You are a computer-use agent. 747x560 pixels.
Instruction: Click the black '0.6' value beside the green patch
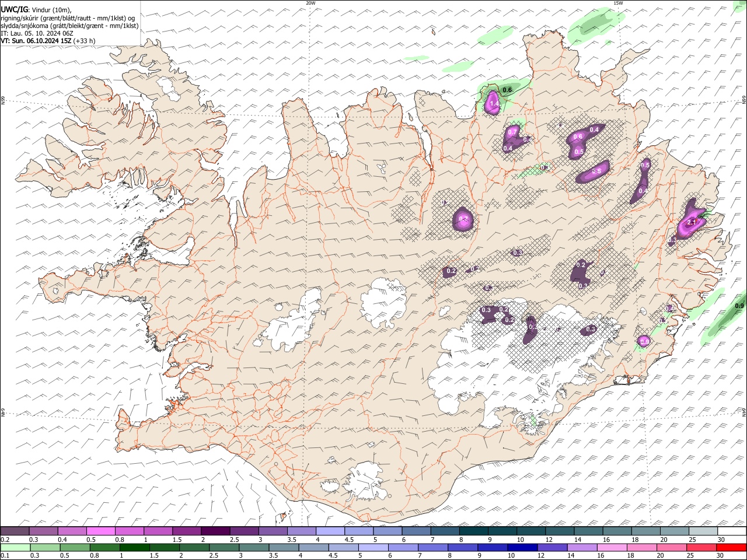click(507, 90)
